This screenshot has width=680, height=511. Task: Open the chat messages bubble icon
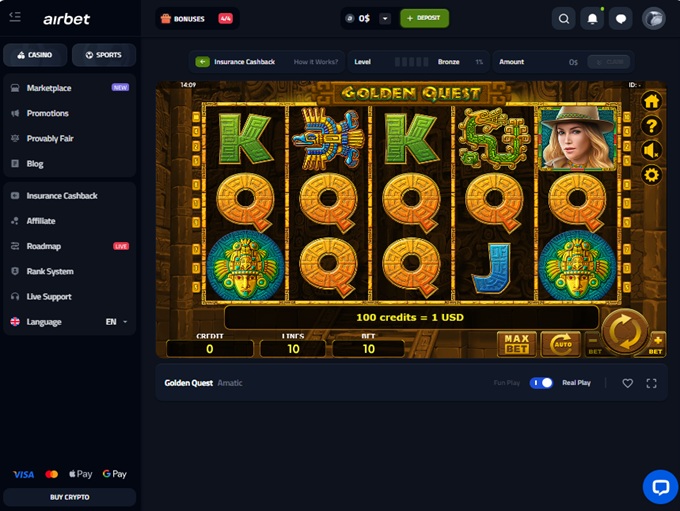(x=621, y=19)
